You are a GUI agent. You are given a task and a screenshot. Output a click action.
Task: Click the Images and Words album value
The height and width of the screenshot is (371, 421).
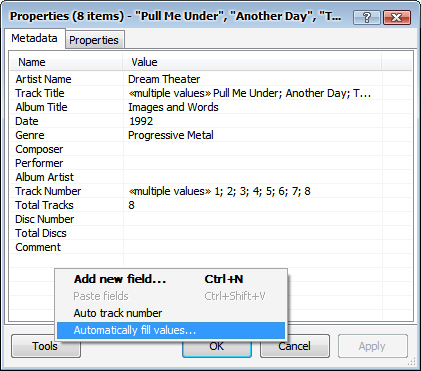(x=173, y=107)
